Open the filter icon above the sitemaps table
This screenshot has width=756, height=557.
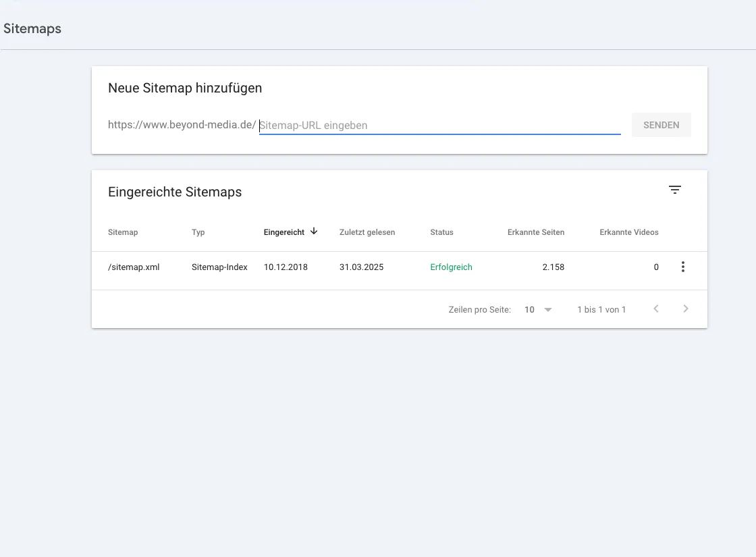pyautogui.click(x=674, y=190)
